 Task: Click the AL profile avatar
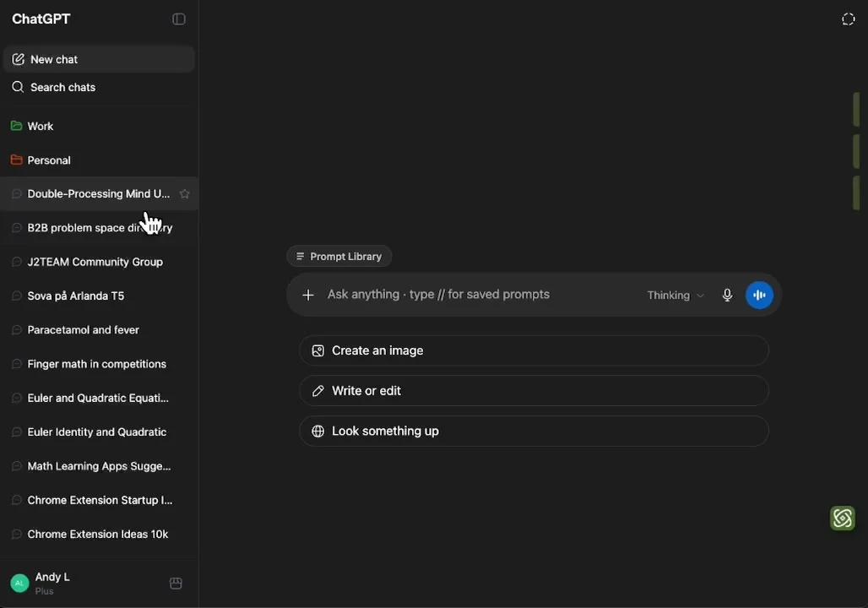pyautogui.click(x=19, y=583)
